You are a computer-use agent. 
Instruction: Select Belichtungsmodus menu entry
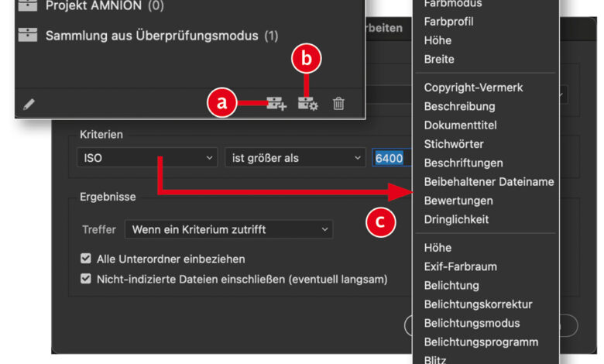coord(472,323)
